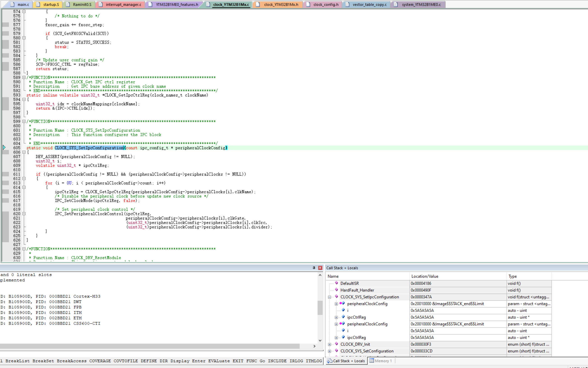Collapse the comment block fold at line 599

pyautogui.click(x=24, y=121)
